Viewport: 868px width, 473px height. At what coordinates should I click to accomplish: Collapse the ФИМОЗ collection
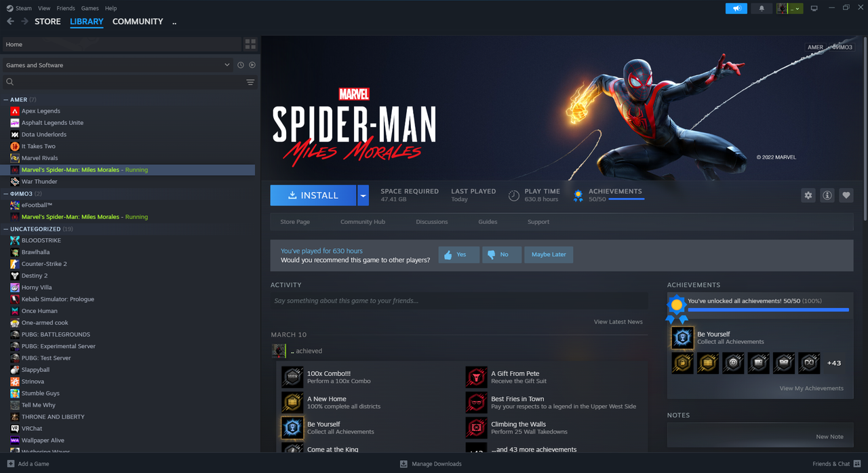pyautogui.click(x=6, y=193)
